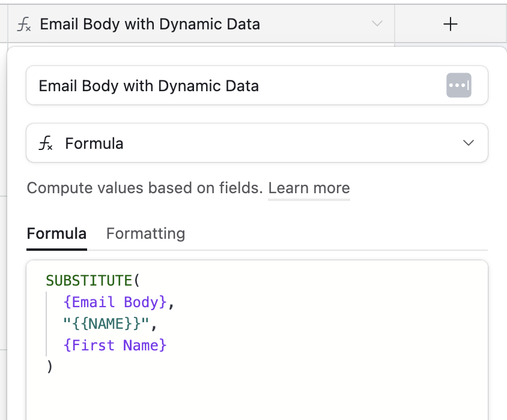
Task: Open the Learn more link
Action: 309,188
